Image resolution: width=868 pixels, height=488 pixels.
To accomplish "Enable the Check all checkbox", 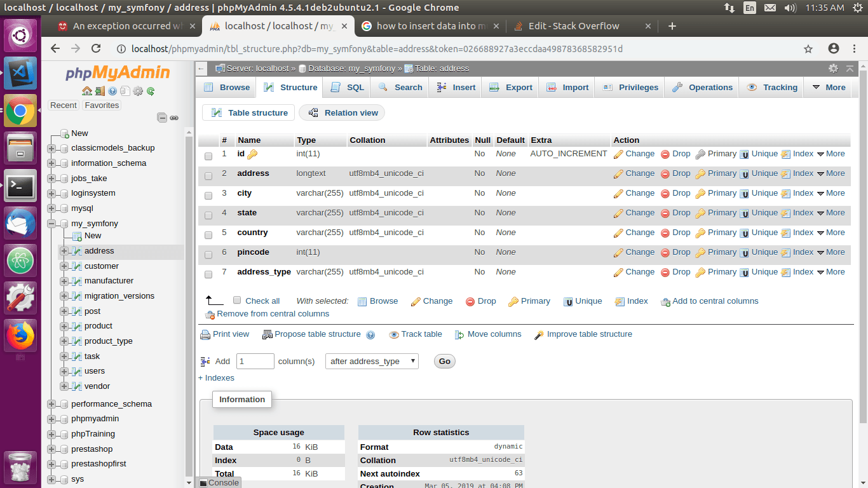I will pos(237,301).
